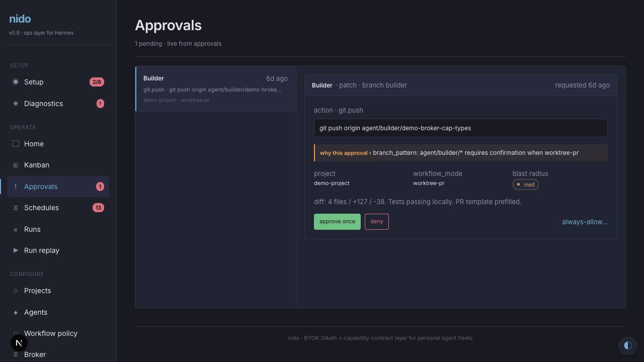Screen dimensions: 644x362
Task: Click the Agents filled diamond icon
Action: tap(16, 312)
